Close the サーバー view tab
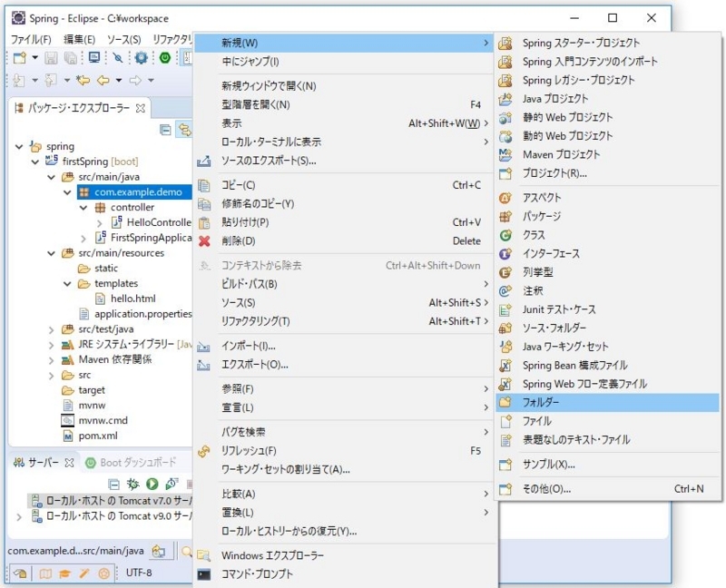 tap(69, 463)
